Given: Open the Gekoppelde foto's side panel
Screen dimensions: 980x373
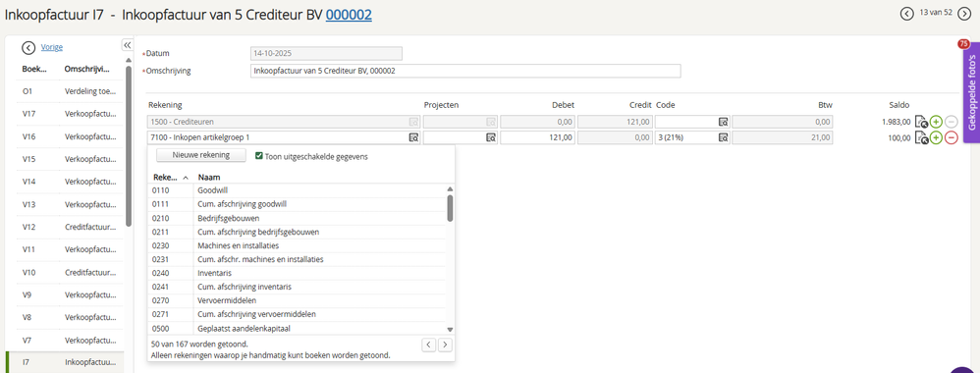Looking at the screenshot, I should 972,93.
